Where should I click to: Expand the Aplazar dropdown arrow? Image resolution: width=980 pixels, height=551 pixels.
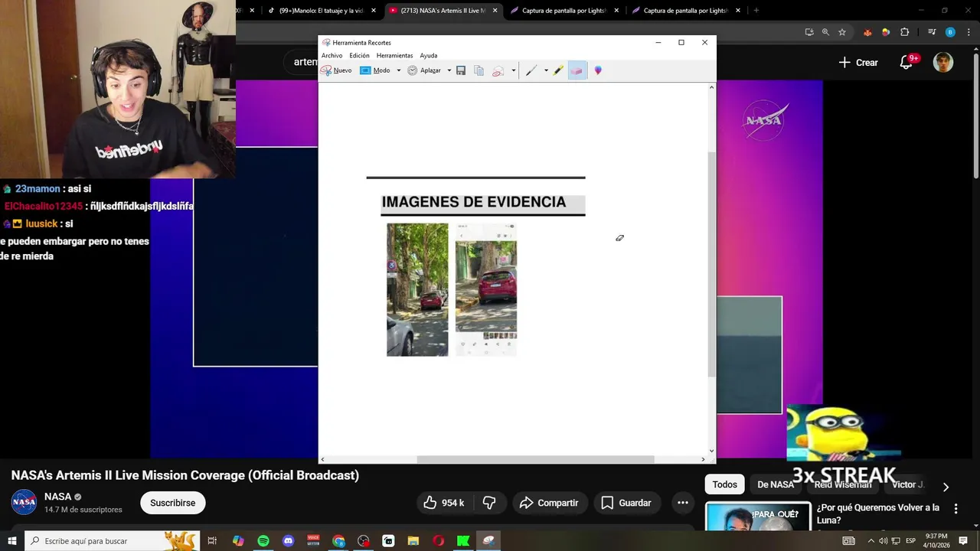449,70
